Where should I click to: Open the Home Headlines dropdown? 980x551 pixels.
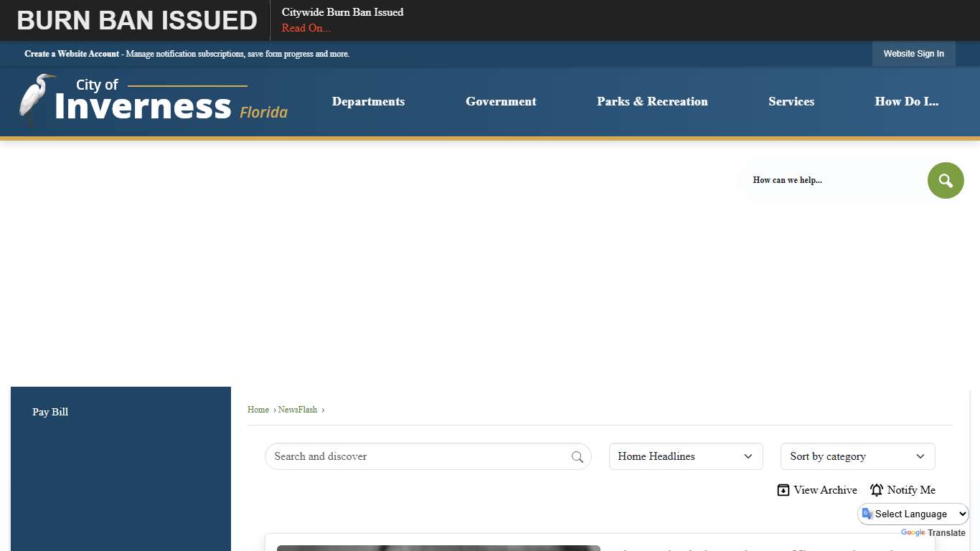pyautogui.click(x=685, y=456)
